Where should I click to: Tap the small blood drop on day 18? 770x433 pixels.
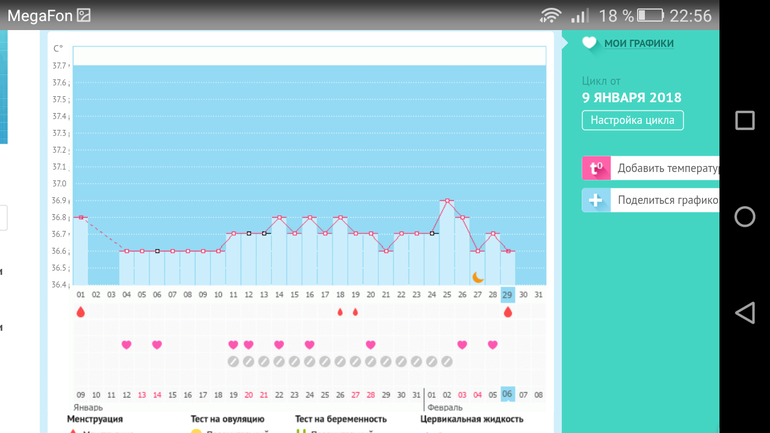340,312
